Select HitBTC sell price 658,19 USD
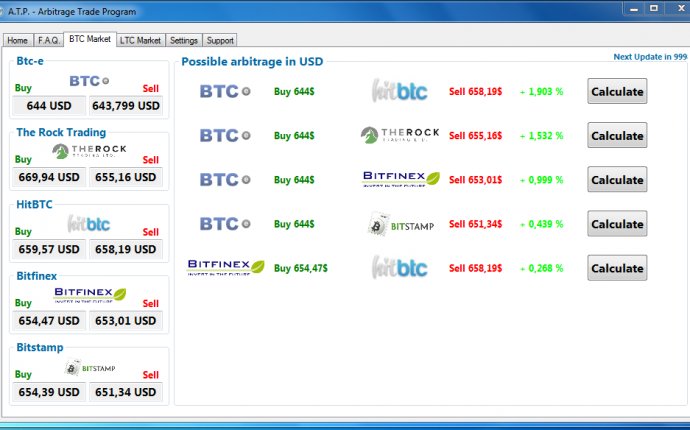 point(126,250)
